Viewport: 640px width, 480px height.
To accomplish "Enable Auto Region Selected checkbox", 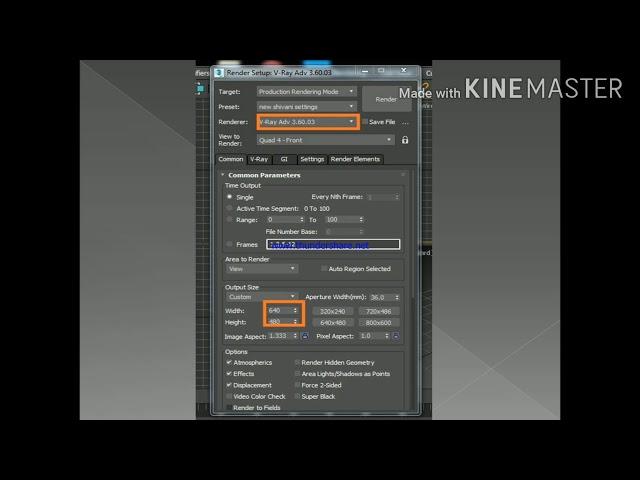I will [x=324, y=269].
